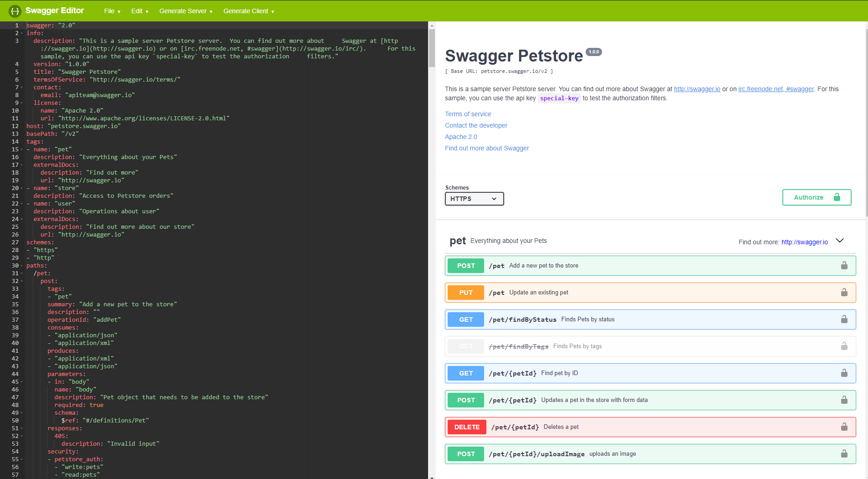Click lock icon on GET /pet/{petId} row
The image size is (868, 479).
844,373
